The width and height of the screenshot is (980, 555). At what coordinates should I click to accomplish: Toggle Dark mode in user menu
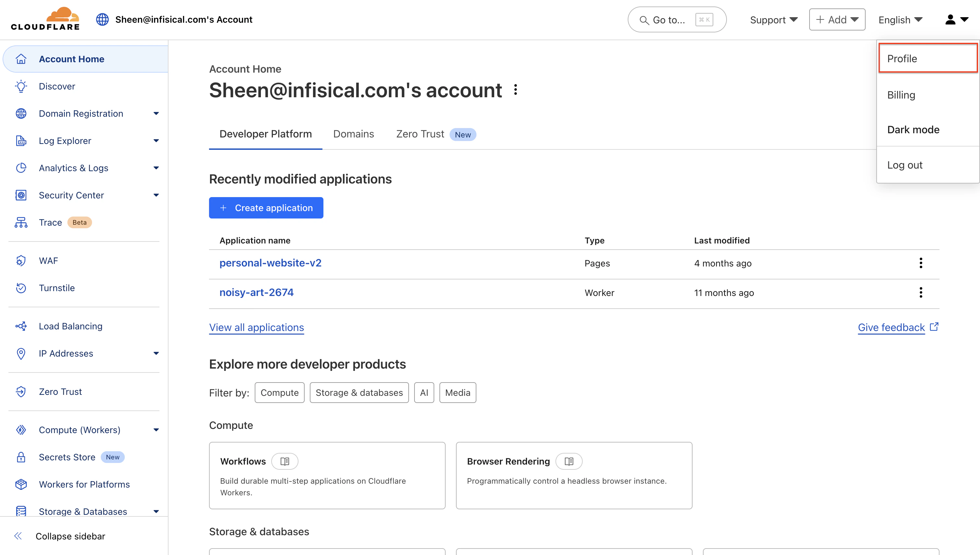click(928, 130)
